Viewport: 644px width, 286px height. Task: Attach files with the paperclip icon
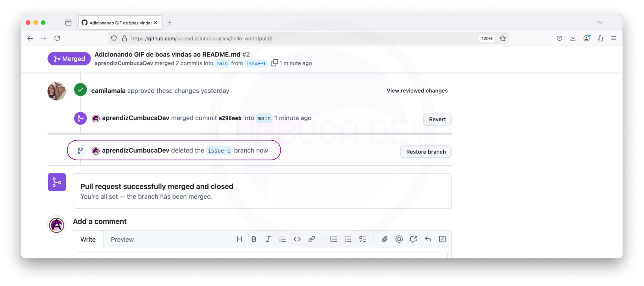[385, 239]
